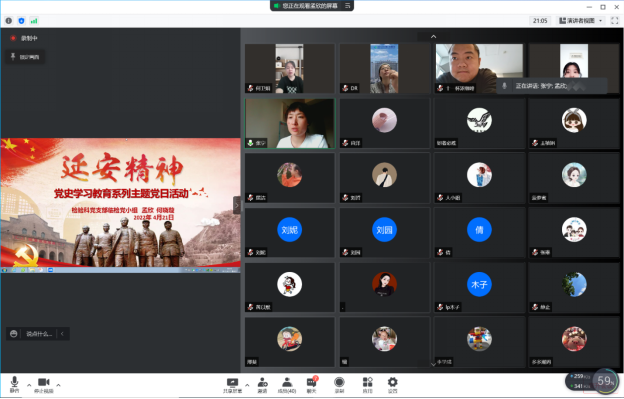Viewport: 624px width, 399px height.
Task: Open the share screen icon
Action: click(232, 385)
